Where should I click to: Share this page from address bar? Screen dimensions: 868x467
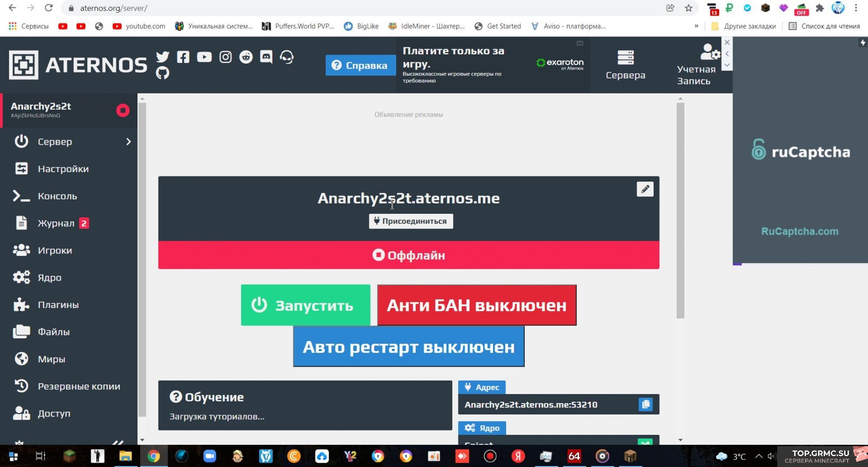(670, 8)
